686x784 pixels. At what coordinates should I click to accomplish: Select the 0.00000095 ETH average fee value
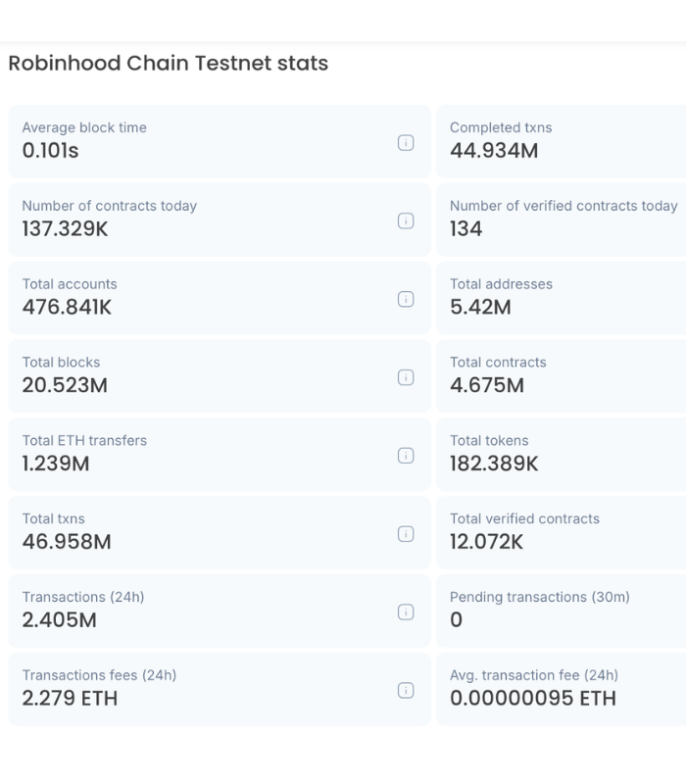[x=533, y=699]
